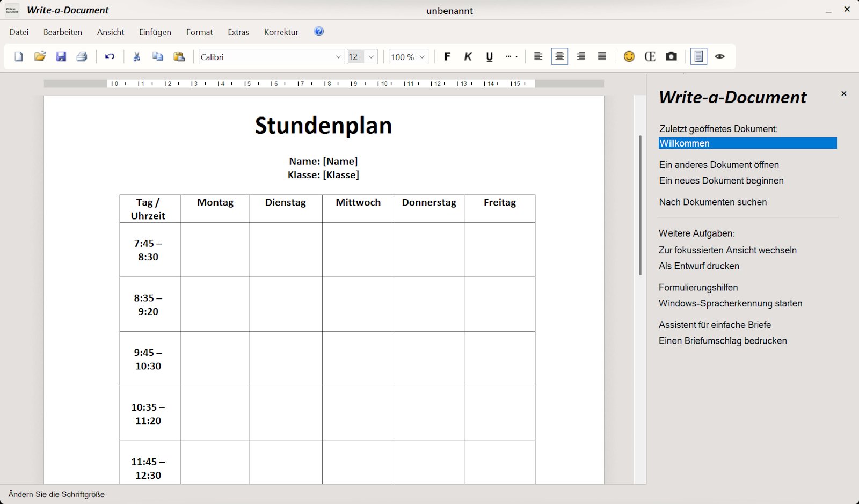Open a file with the folder icon
This screenshot has height=504, width=859.
(40, 56)
